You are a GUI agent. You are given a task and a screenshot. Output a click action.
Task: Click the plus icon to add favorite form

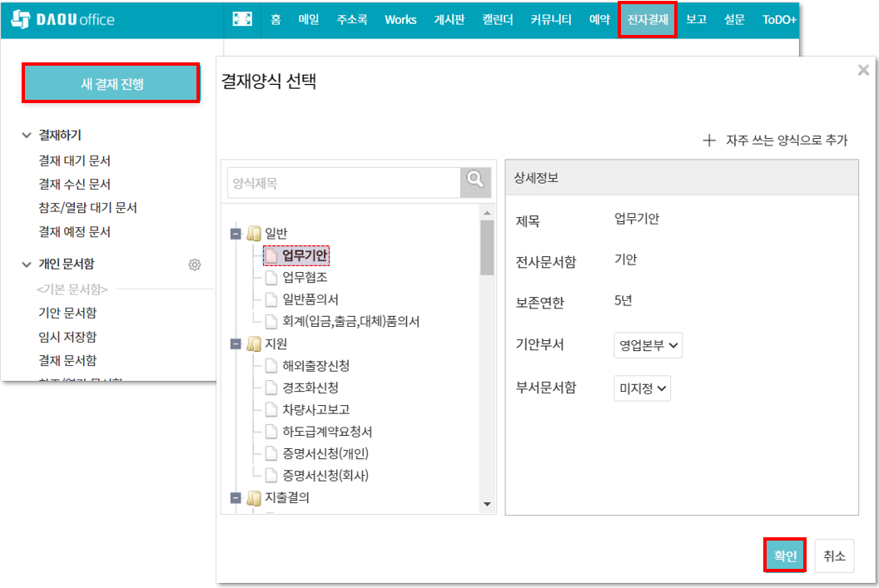[x=709, y=141]
